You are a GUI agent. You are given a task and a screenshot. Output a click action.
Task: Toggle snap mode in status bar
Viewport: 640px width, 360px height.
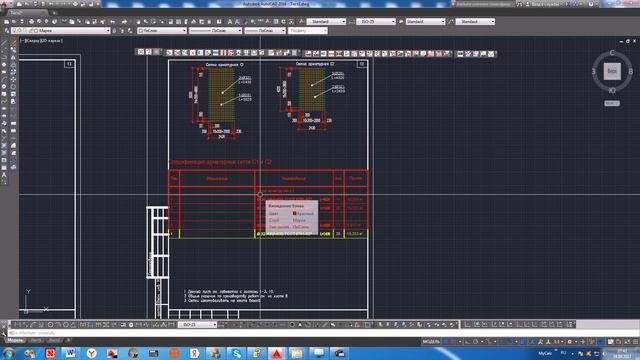coord(453,342)
